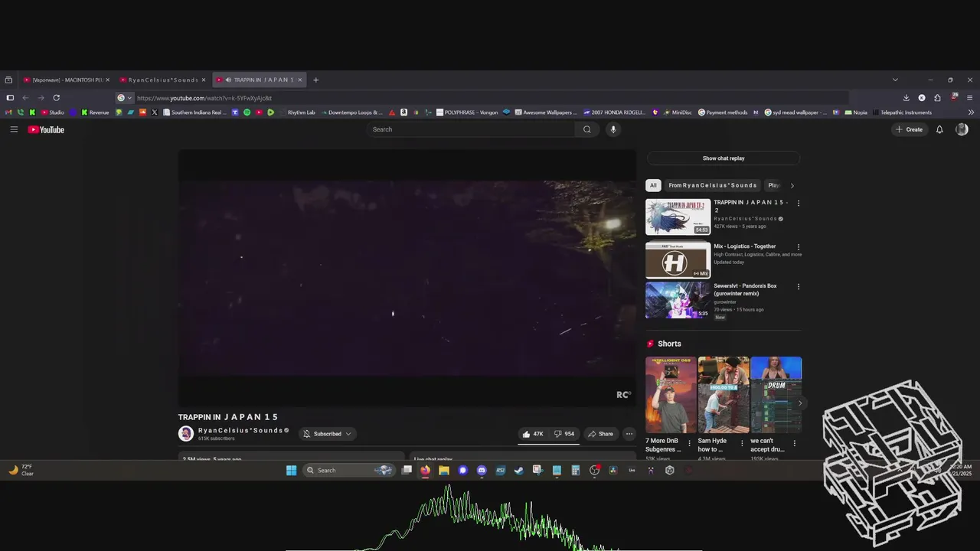This screenshot has height=551, width=980.
Task: Open the Windows Start menu
Action: [292, 470]
